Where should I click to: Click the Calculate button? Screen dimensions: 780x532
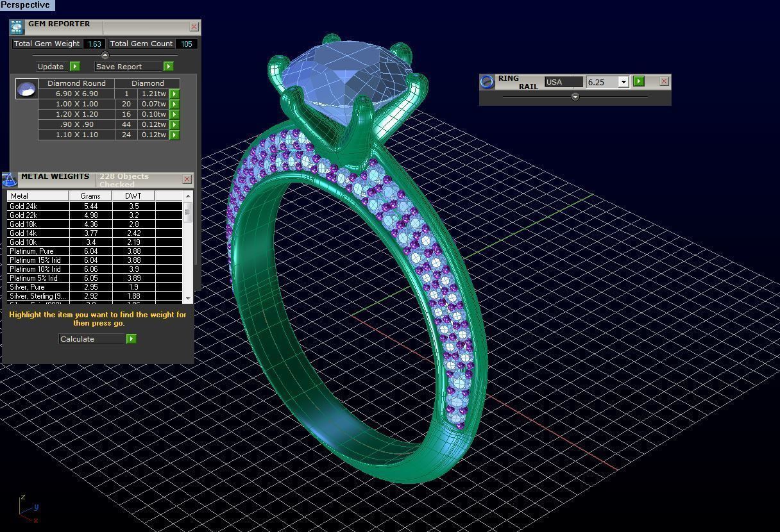[92, 338]
